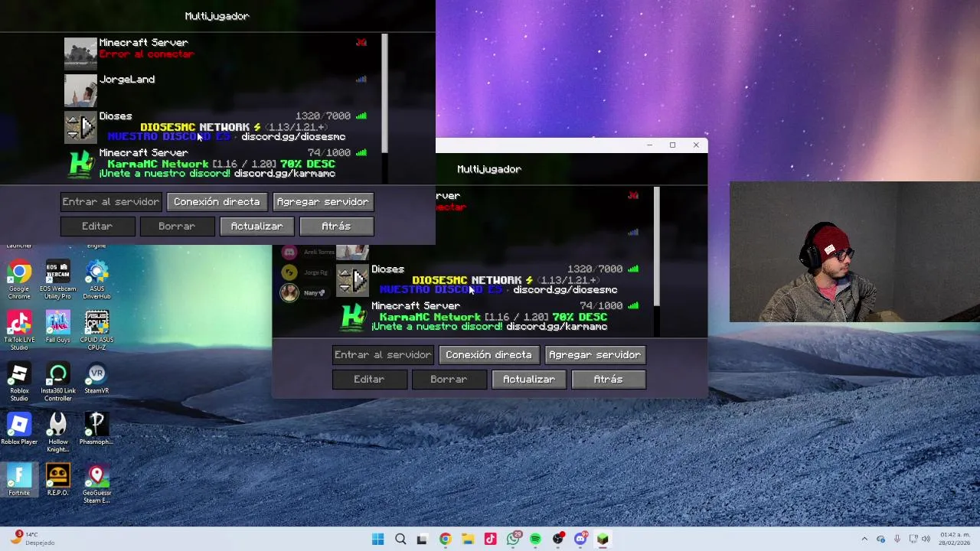This screenshot has width=980, height=551.
Task: Open Task View from taskbar
Action: pos(422,539)
